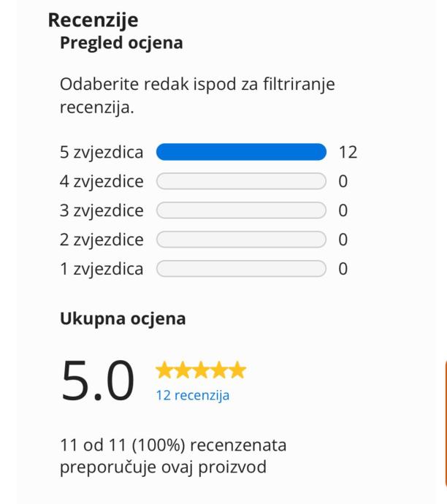This screenshot has height=504, width=447.
Task: Filter reviews by the 1 zvjezdica label
Action: 102,269
